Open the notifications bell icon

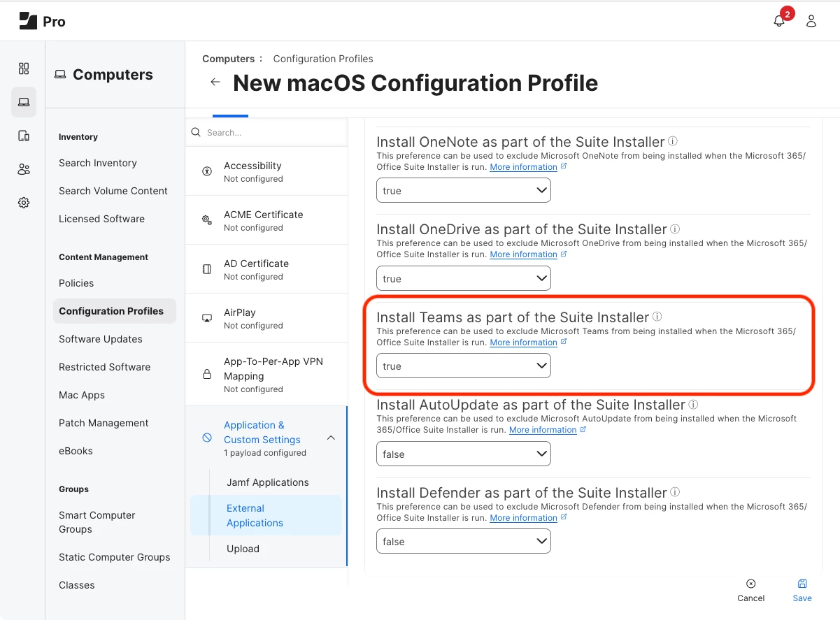pos(779,21)
